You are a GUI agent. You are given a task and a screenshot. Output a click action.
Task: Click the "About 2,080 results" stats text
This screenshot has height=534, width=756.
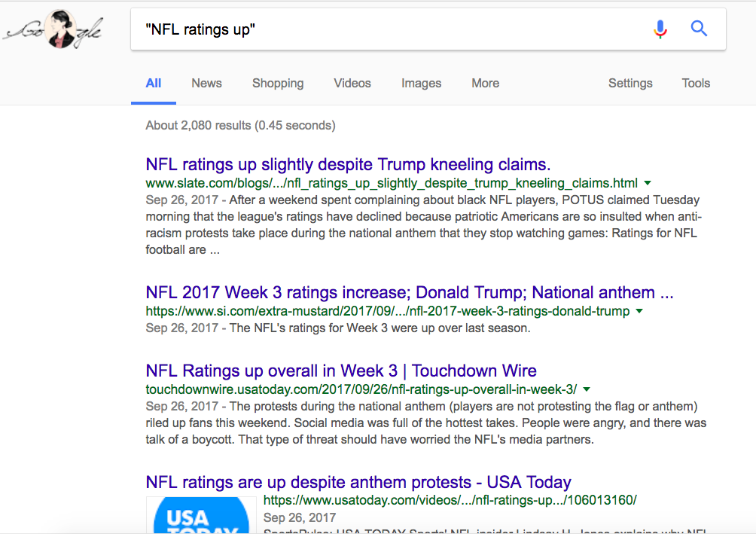pos(241,126)
